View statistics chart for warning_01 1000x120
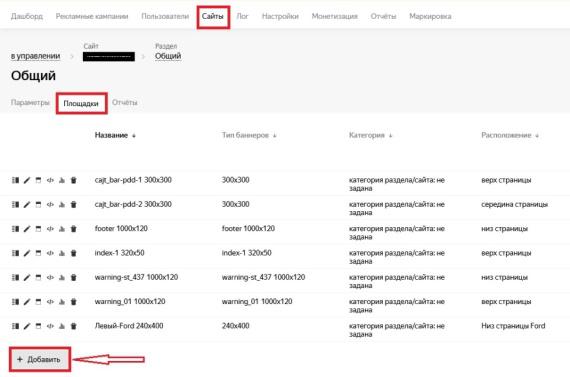This screenshot has height=377, width=570. 62,302
